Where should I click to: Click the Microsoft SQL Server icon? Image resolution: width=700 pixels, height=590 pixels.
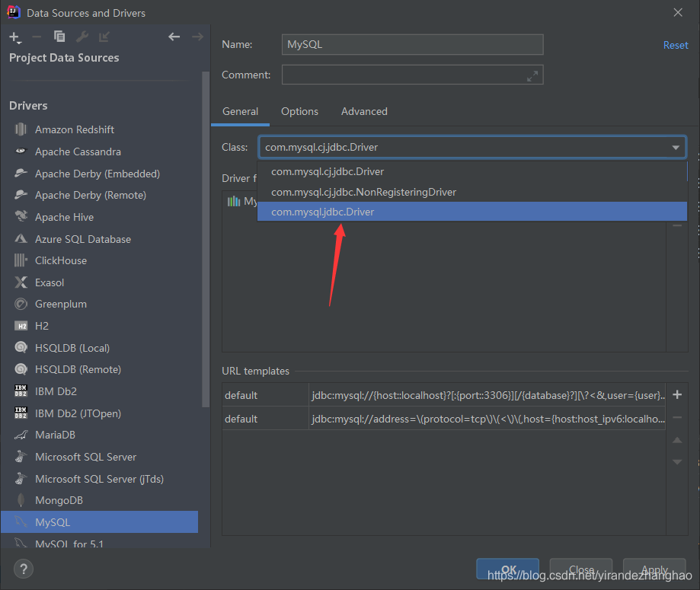pos(21,457)
